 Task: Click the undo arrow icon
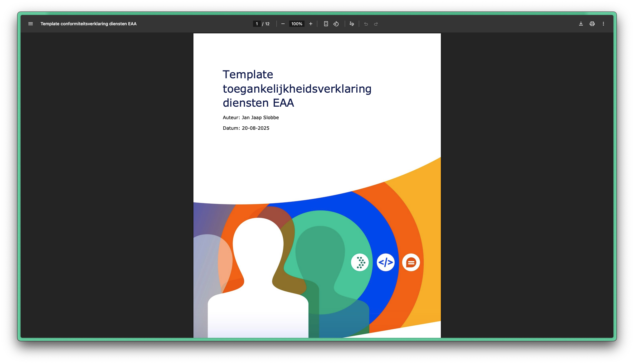[x=366, y=24]
